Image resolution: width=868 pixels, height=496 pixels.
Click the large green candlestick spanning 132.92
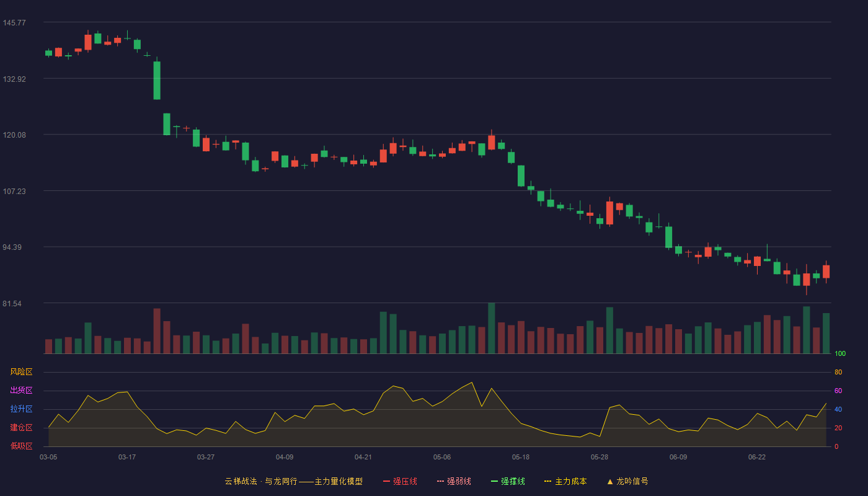coord(157,80)
